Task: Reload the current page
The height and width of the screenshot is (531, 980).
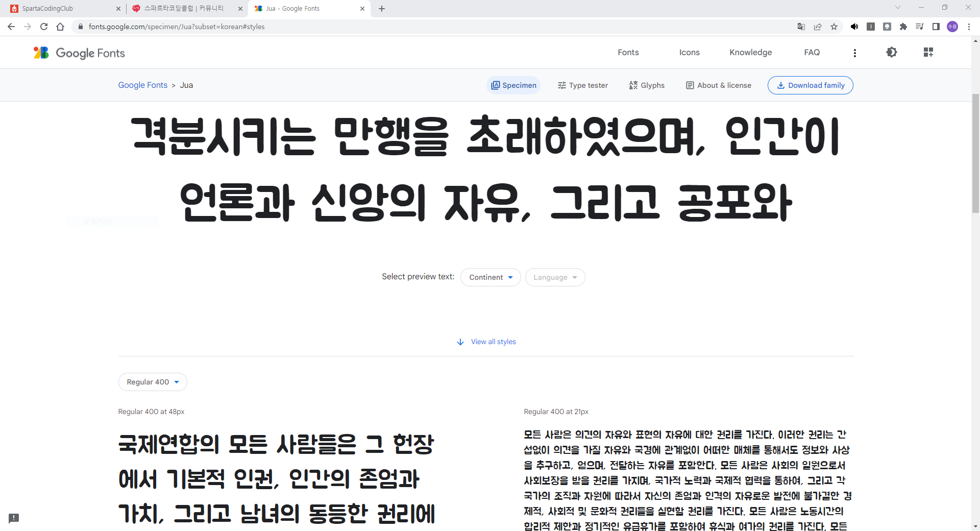Action: pos(44,27)
